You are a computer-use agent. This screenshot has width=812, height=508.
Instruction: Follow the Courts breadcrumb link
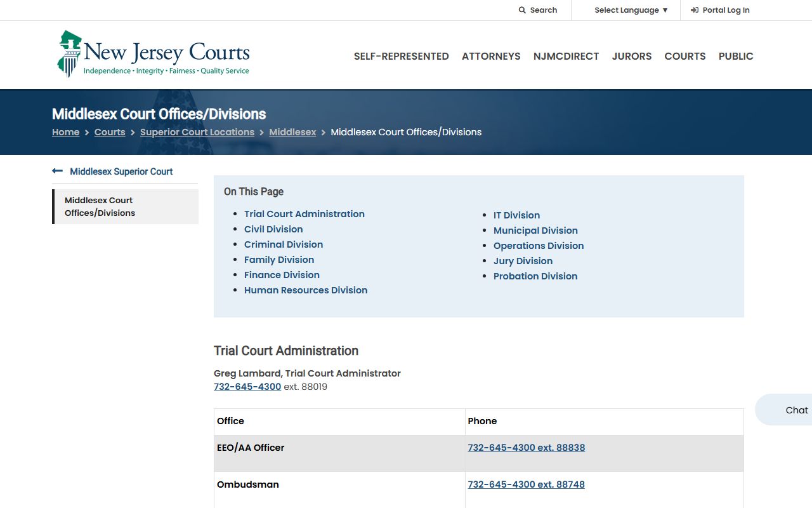pyautogui.click(x=110, y=132)
